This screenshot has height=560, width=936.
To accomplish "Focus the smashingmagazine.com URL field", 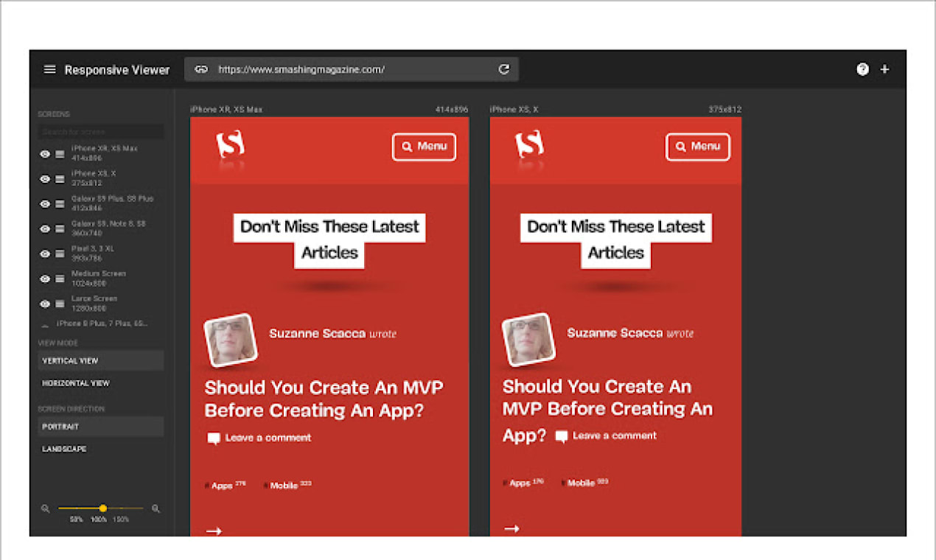I will pyautogui.click(x=352, y=69).
